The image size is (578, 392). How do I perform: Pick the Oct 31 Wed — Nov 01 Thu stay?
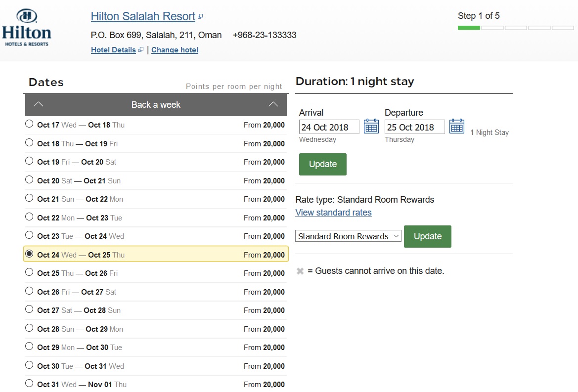tap(29, 383)
